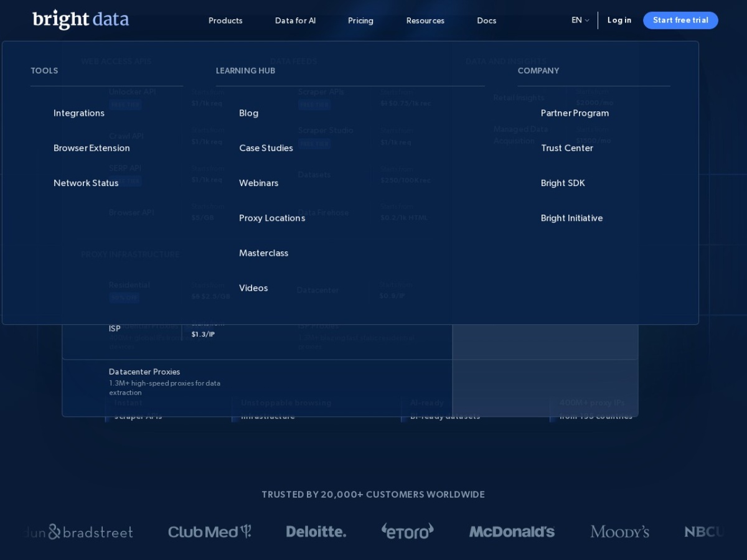Click the Log in link
747x560 pixels.
pyautogui.click(x=619, y=20)
